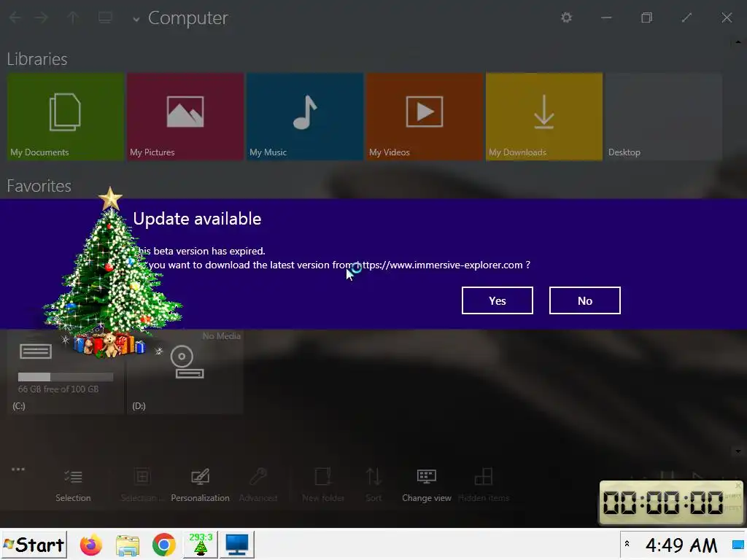Click the back navigation arrow
747x560 pixels.
(15, 18)
